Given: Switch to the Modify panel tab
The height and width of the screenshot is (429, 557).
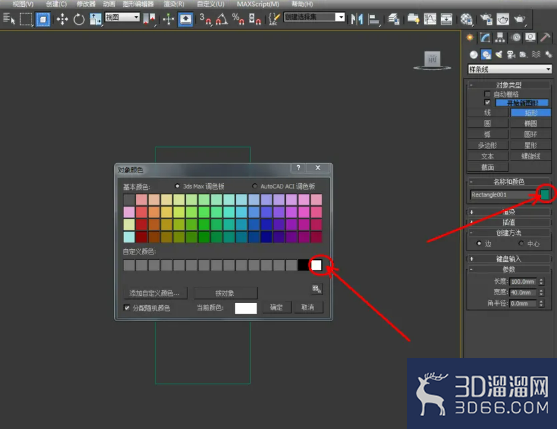Looking at the screenshot, I should click(x=485, y=38).
